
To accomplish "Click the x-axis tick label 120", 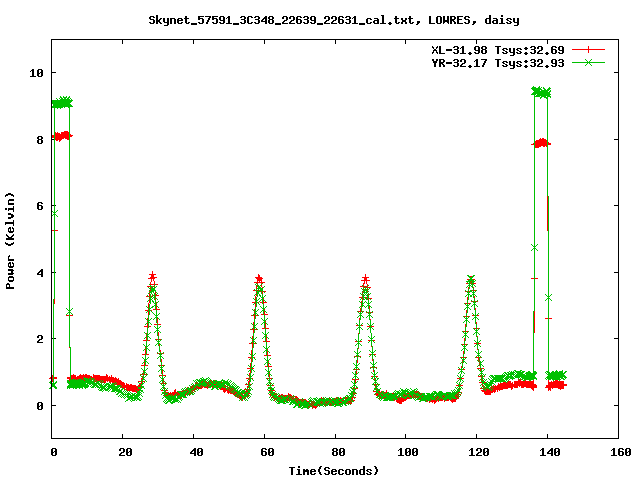I will click(479, 452).
